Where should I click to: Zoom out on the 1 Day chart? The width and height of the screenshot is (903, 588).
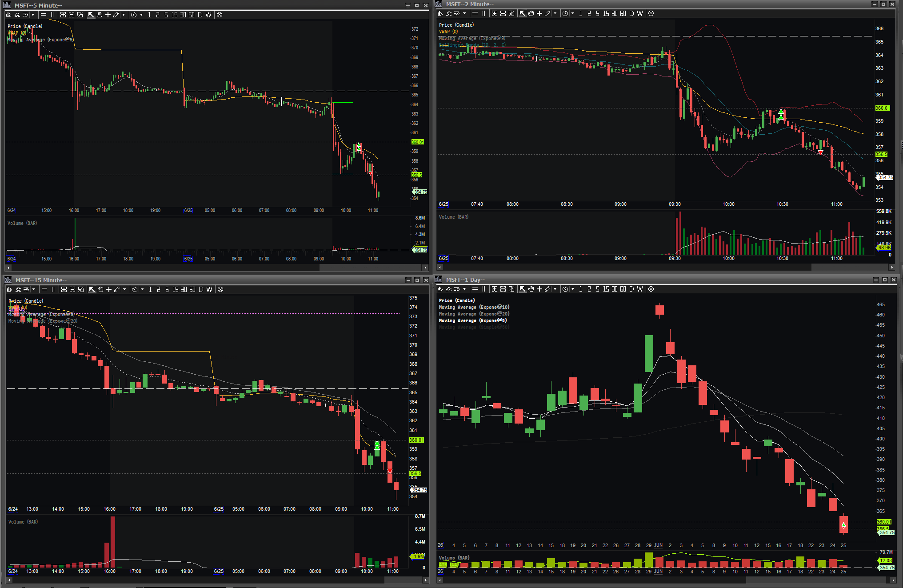503,289
